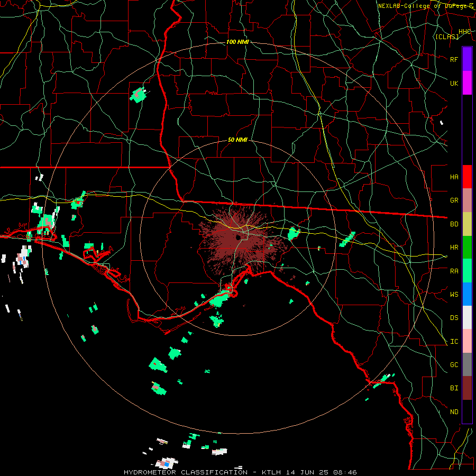Click the WS legend label
The width and height of the screenshot is (476, 476).
click(x=454, y=295)
